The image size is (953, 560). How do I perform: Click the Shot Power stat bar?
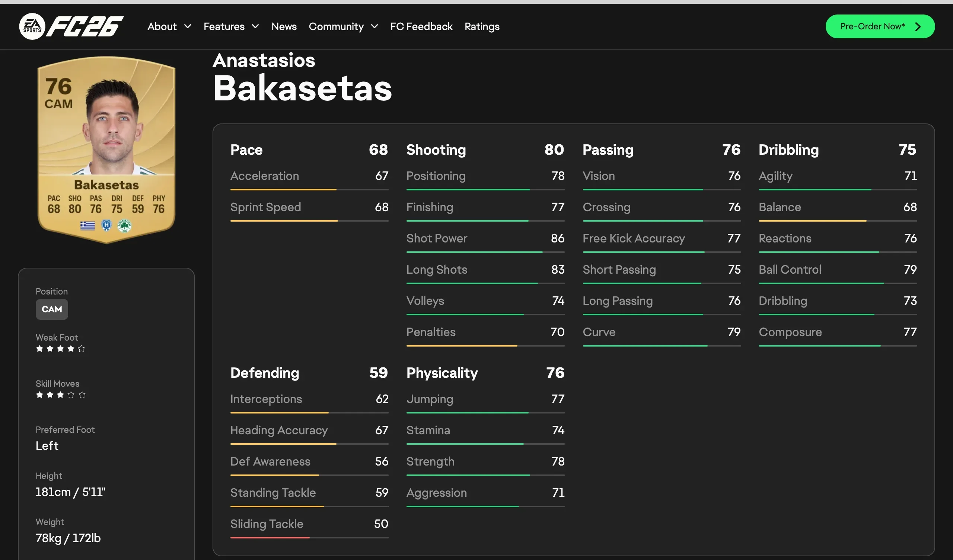click(x=485, y=252)
